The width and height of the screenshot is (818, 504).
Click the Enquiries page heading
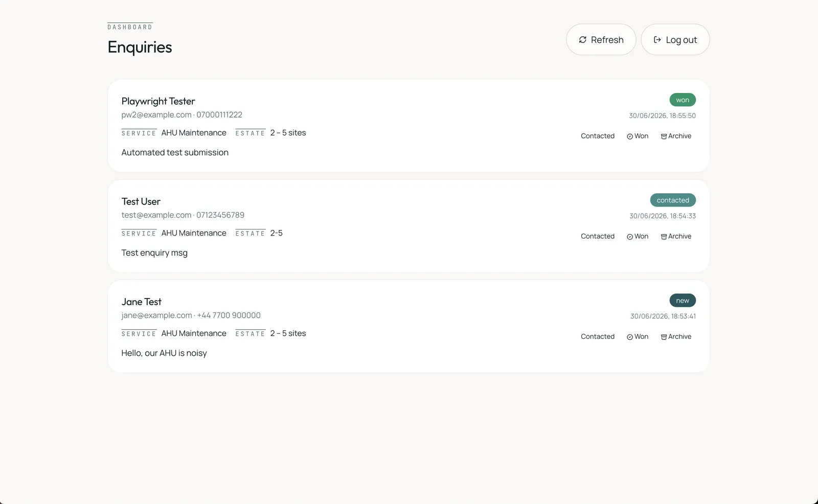(x=140, y=47)
